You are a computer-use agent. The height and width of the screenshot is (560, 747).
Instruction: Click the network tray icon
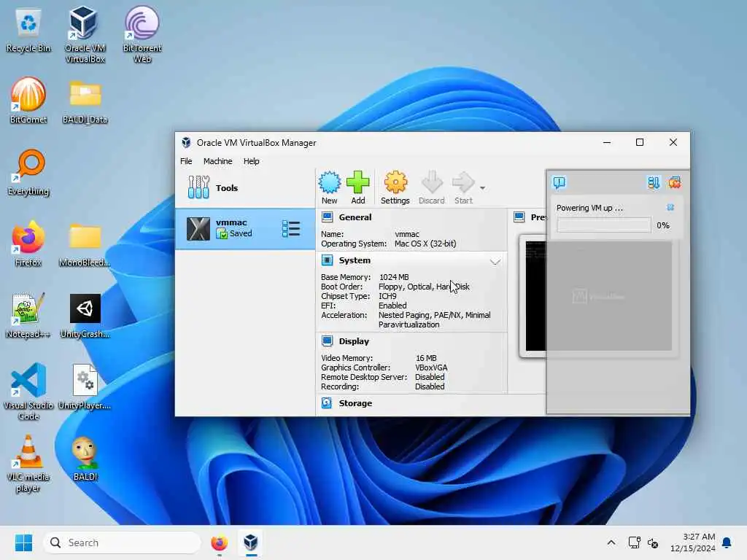click(634, 542)
